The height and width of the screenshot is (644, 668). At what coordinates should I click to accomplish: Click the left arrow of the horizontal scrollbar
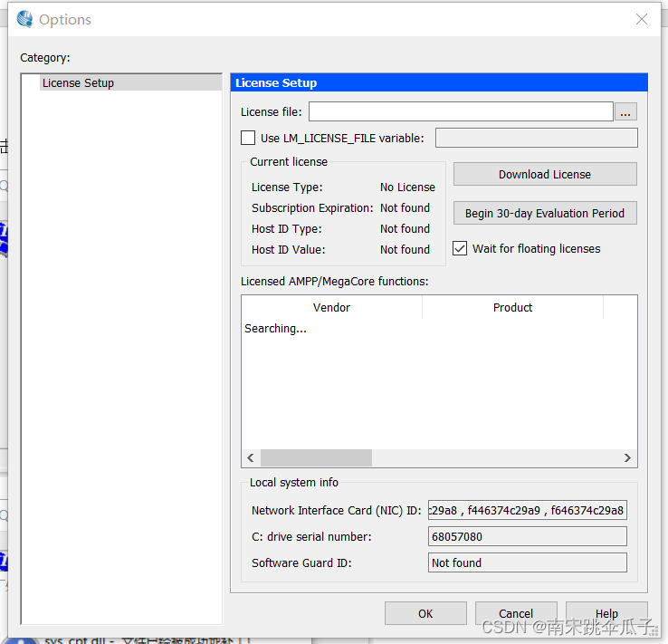[x=251, y=457]
